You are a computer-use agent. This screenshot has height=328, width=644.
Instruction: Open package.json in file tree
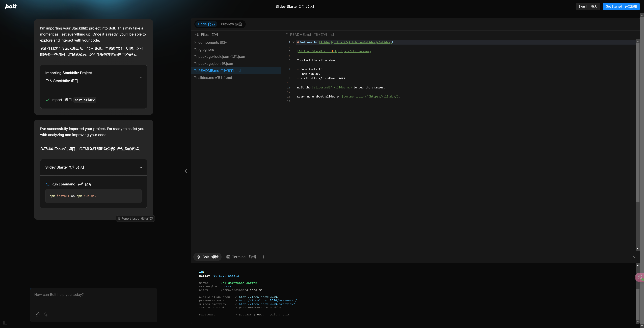click(236, 63)
